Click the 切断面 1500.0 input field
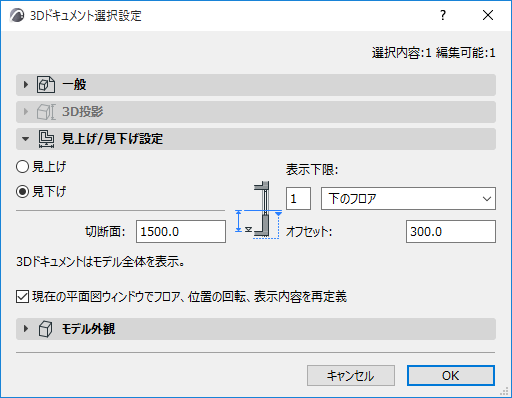 click(x=181, y=232)
